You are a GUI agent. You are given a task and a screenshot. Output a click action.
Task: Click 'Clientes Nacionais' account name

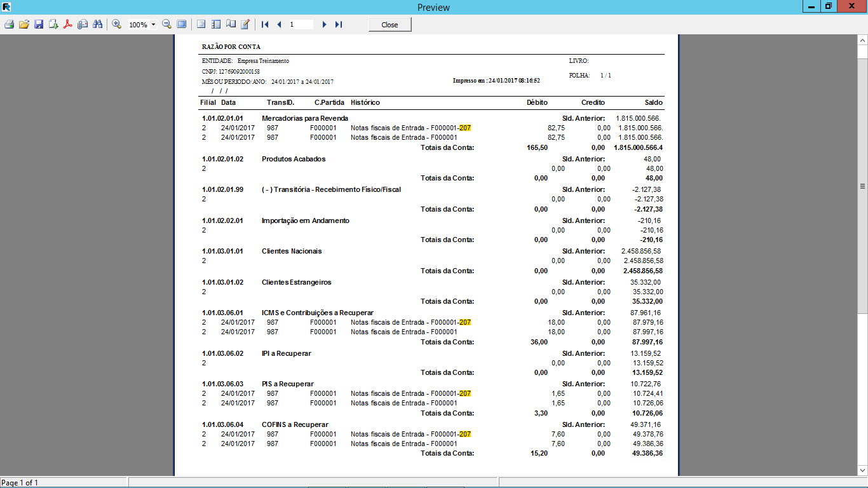[x=292, y=251]
